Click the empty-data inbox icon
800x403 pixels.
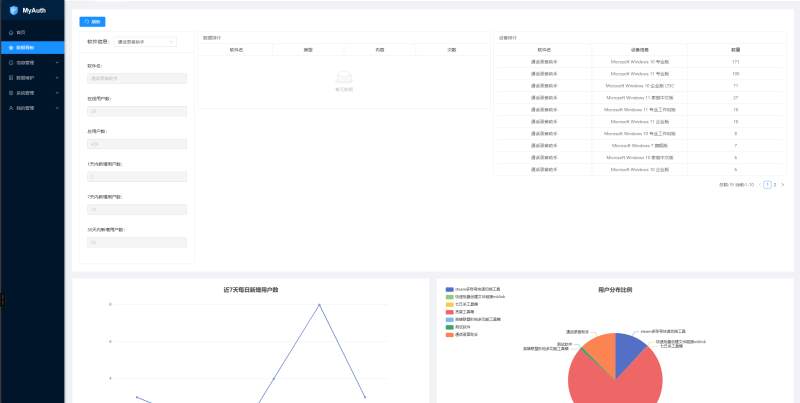click(x=344, y=78)
